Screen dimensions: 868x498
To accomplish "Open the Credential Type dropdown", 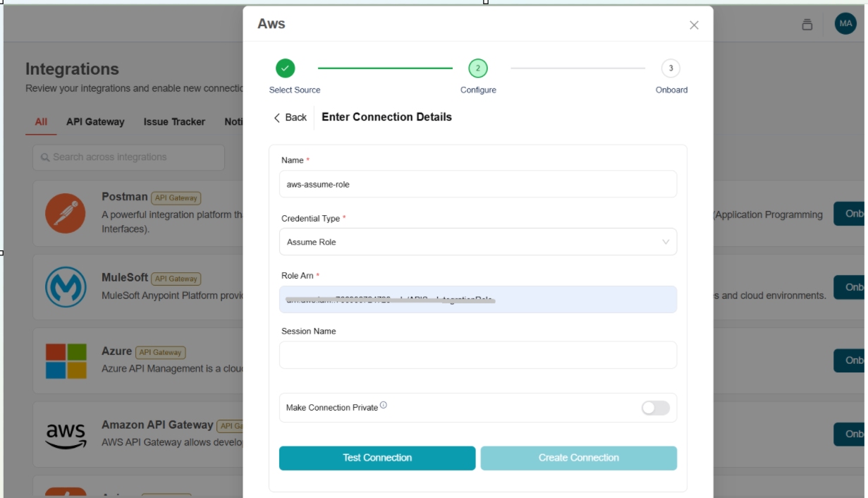I will point(478,242).
